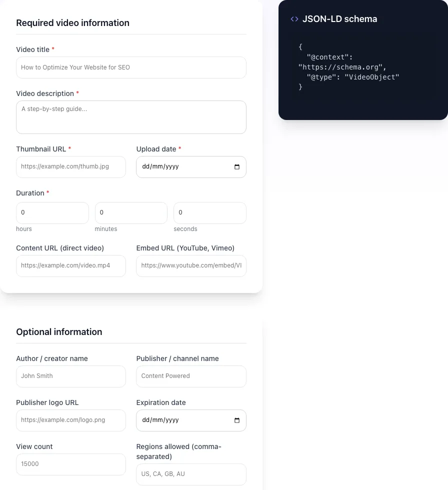Image resolution: width=448 pixels, height=490 pixels.
Task: Click the "Publisher / channel name" label
Action: pos(177,359)
